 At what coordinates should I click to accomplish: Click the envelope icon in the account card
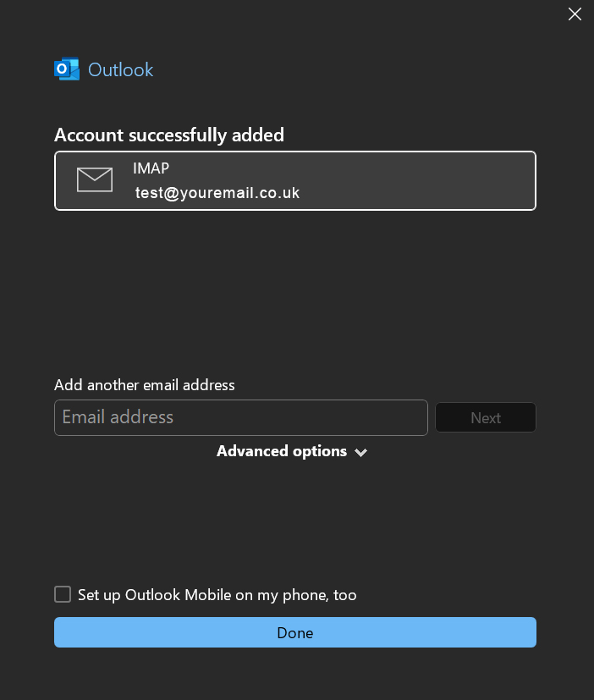(95, 179)
